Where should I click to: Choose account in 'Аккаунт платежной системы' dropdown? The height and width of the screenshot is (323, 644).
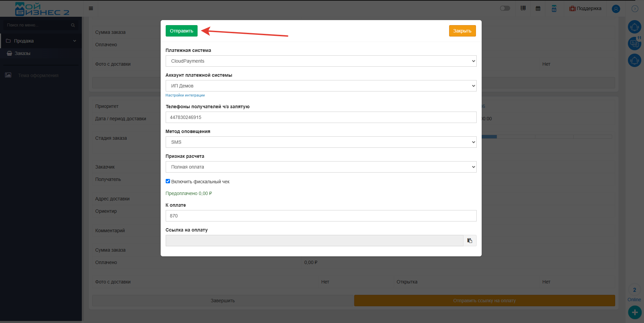(321, 86)
